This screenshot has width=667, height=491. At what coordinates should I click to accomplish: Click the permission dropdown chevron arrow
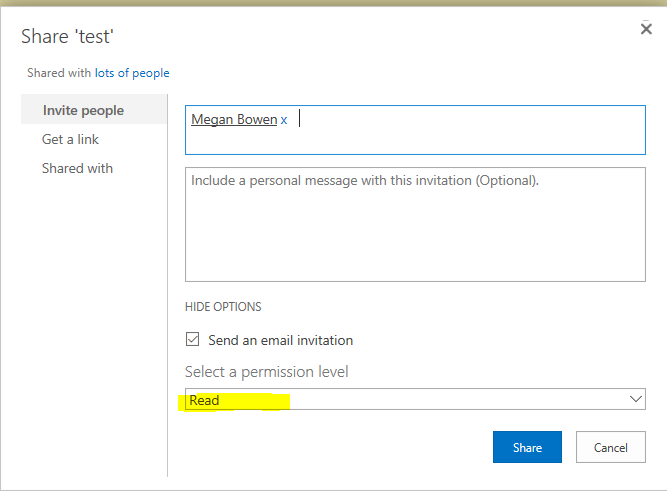tap(636, 399)
